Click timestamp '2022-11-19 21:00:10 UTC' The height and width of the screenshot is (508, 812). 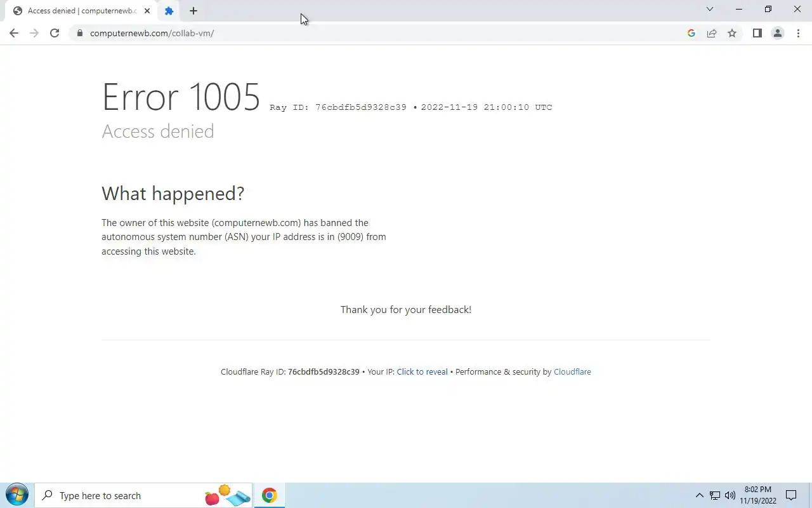tap(487, 107)
